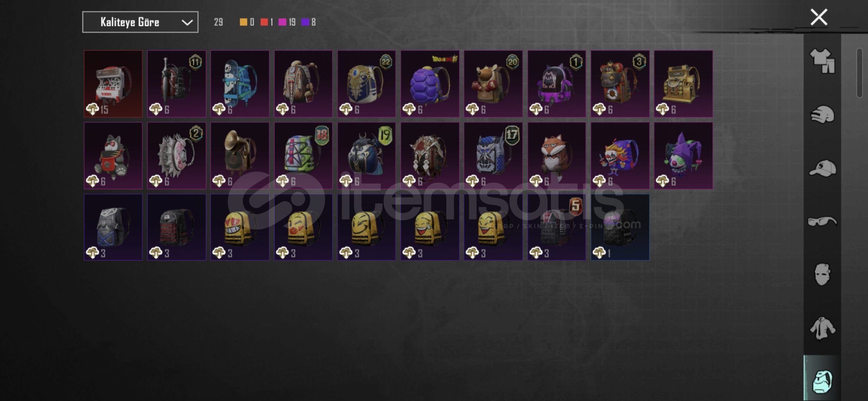Select the jacket category icon
This screenshot has width=868, height=401.
pyautogui.click(x=822, y=328)
